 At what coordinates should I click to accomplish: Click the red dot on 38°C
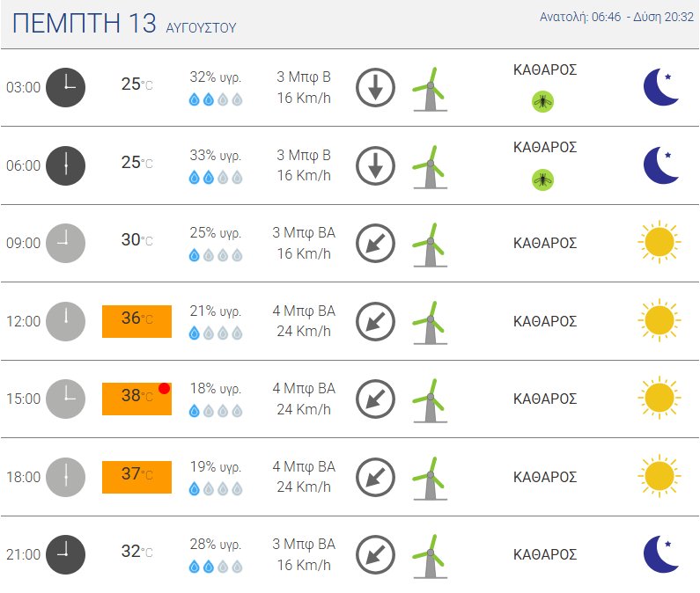tap(165, 388)
